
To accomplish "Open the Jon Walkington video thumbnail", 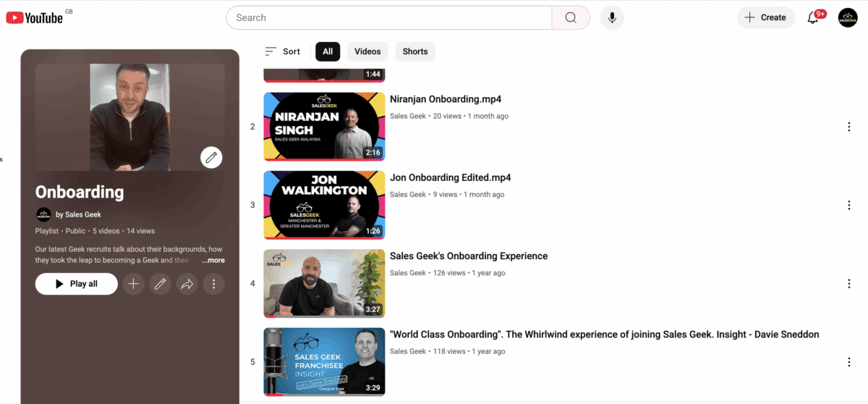I will coord(324,204).
